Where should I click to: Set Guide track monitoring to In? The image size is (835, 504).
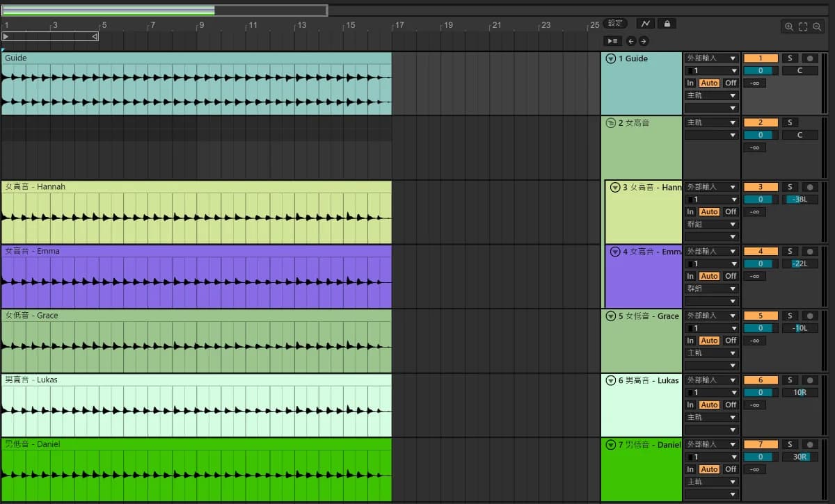tap(691, 83)
